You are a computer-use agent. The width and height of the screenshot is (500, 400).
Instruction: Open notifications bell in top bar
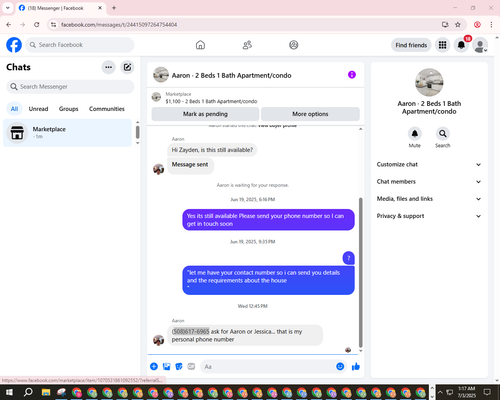pyautogui.click(x=461, y=45)
